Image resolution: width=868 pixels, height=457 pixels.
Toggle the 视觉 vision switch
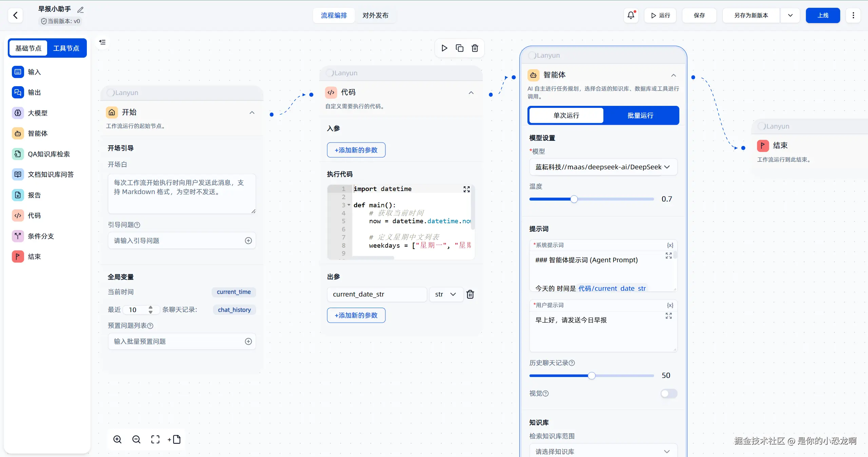point(669,393)
